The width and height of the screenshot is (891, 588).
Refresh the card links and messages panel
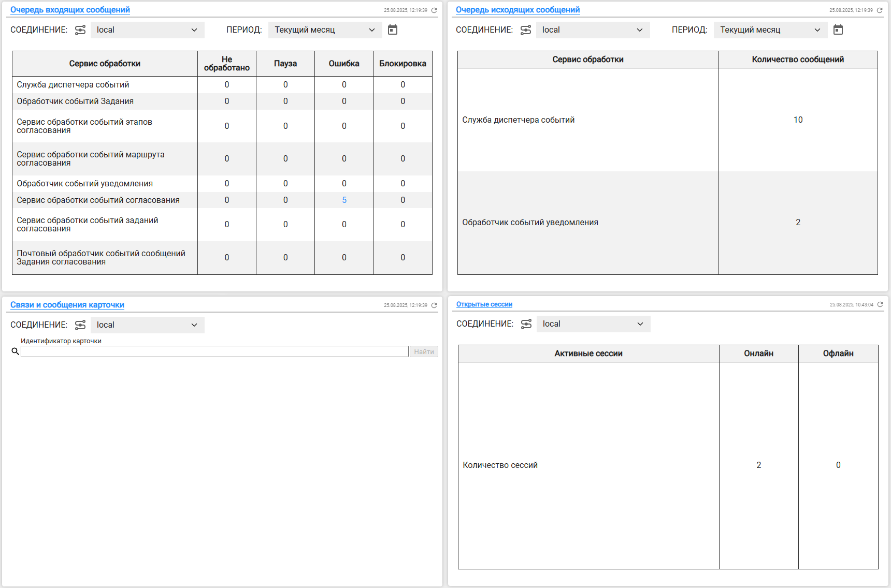434,305
